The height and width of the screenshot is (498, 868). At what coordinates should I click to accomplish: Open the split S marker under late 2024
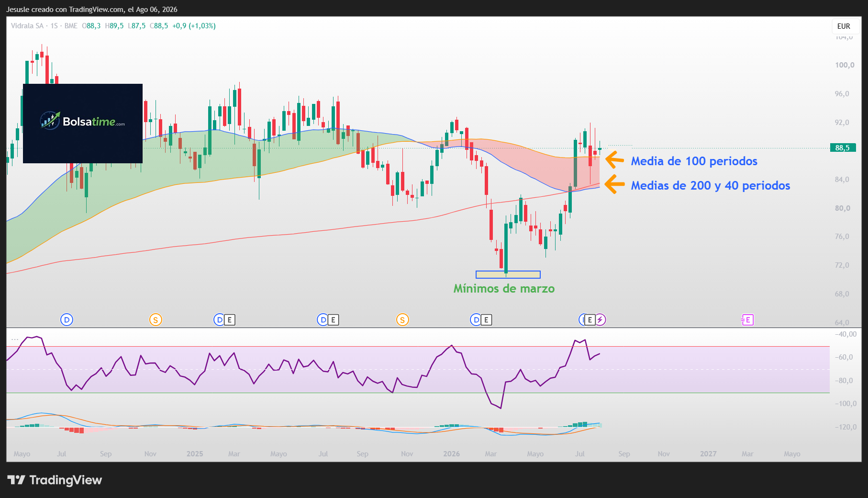[156, 320]
